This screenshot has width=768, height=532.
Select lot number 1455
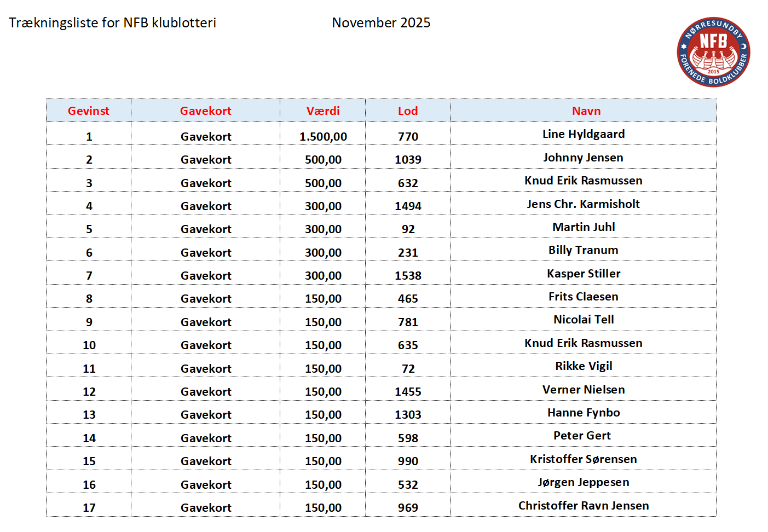click(408, 392)
